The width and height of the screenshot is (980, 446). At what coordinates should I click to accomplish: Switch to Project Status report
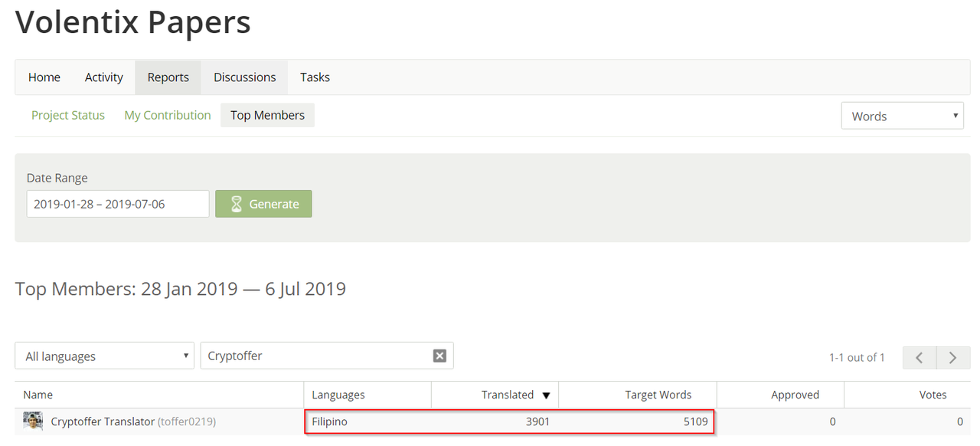tap(68, 115)
